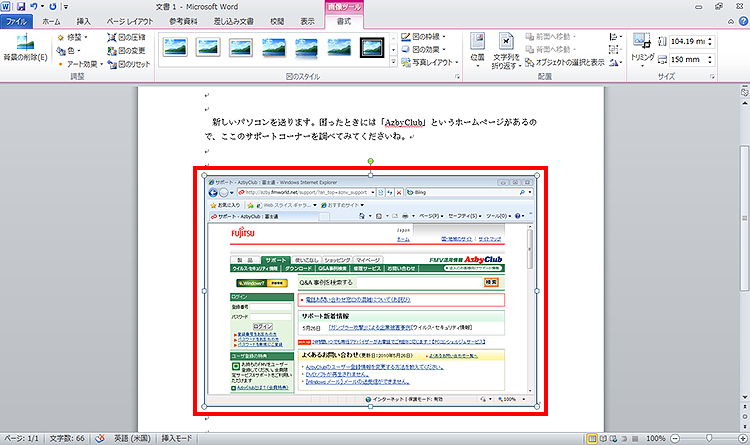Switch to the 表示 tab
Viewport: 750px width, 445px height.
click(x=307, y=22)
